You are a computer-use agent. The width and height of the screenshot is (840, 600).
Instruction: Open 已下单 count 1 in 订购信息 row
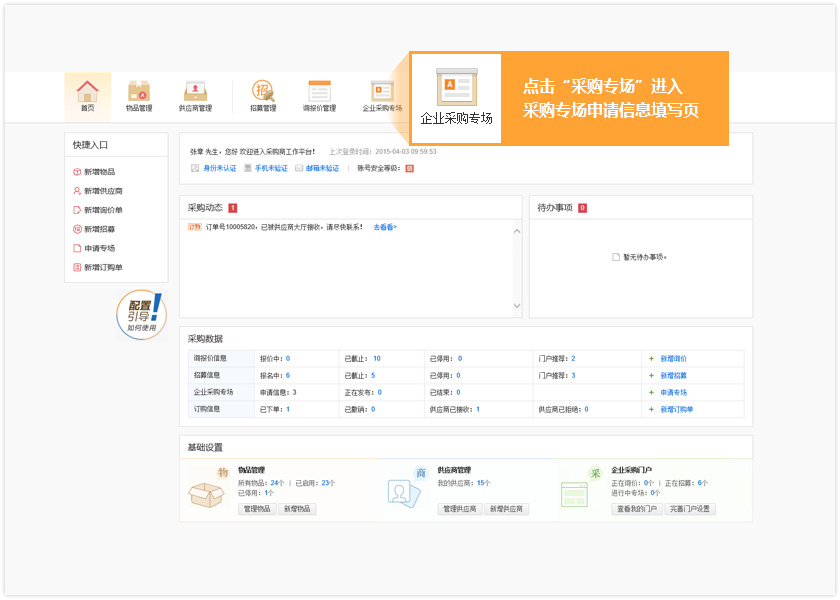click(x=288, y=409)
